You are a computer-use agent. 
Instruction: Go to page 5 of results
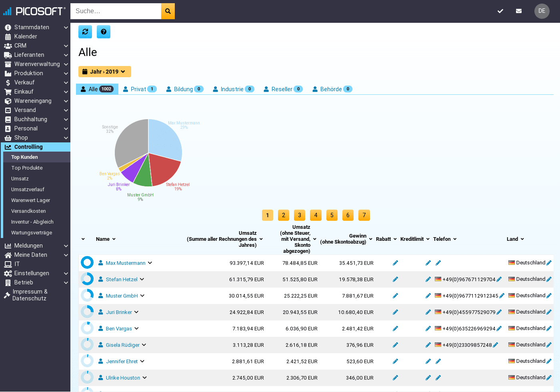[x=332, y=215]
